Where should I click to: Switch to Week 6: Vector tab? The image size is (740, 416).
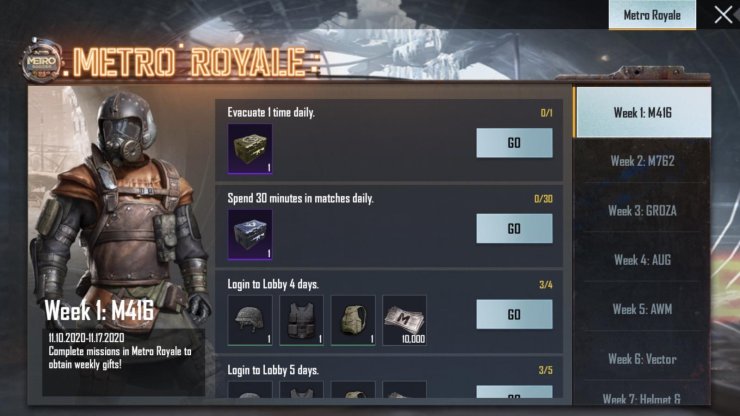point(642,359)
